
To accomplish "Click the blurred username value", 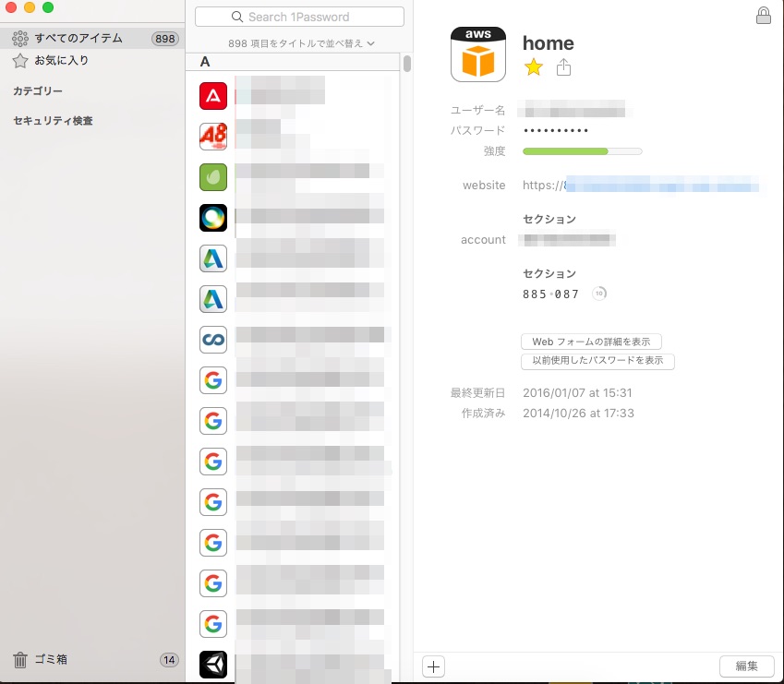I will pos(573,110).
